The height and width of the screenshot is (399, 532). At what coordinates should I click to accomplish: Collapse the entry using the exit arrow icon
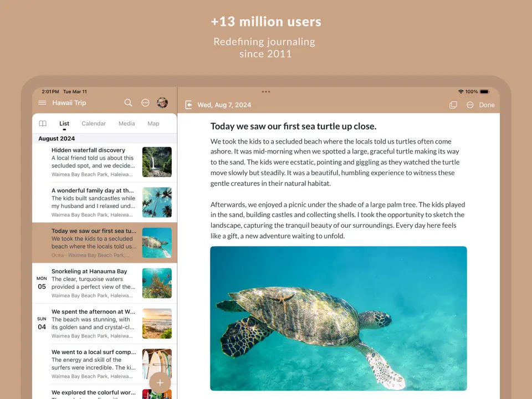click(188, 105)
